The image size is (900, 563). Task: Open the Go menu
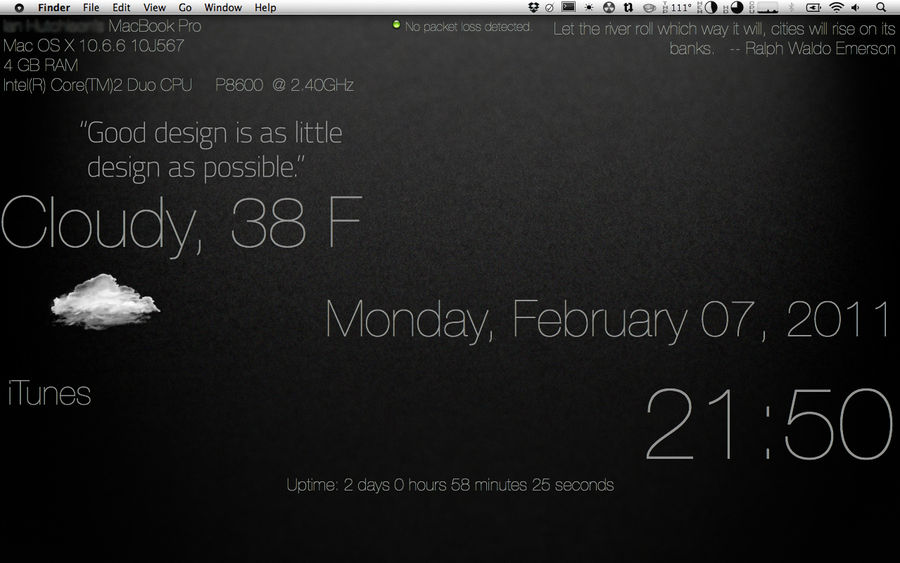pos(185,7)
